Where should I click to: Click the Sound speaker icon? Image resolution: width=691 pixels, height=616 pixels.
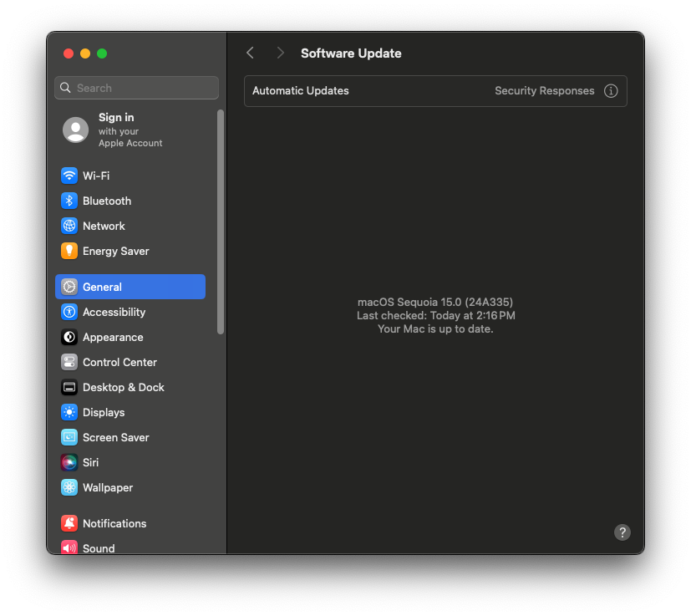69,547
